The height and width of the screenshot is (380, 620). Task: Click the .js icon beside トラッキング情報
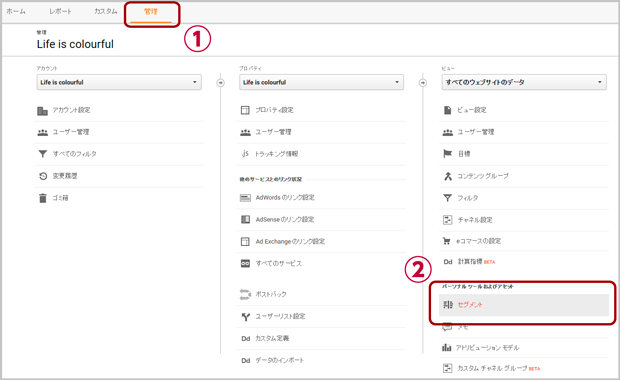(x=245, y=153)
